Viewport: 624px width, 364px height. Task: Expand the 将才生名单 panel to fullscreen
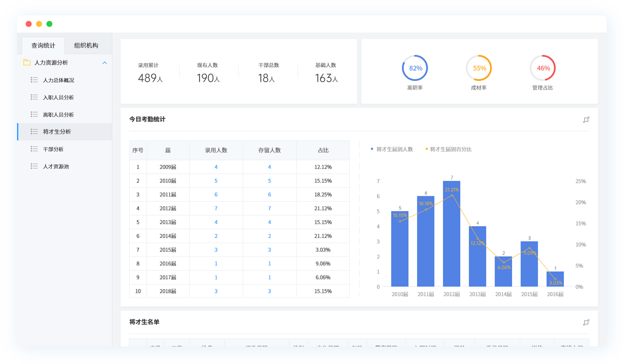tap(586, 322)
